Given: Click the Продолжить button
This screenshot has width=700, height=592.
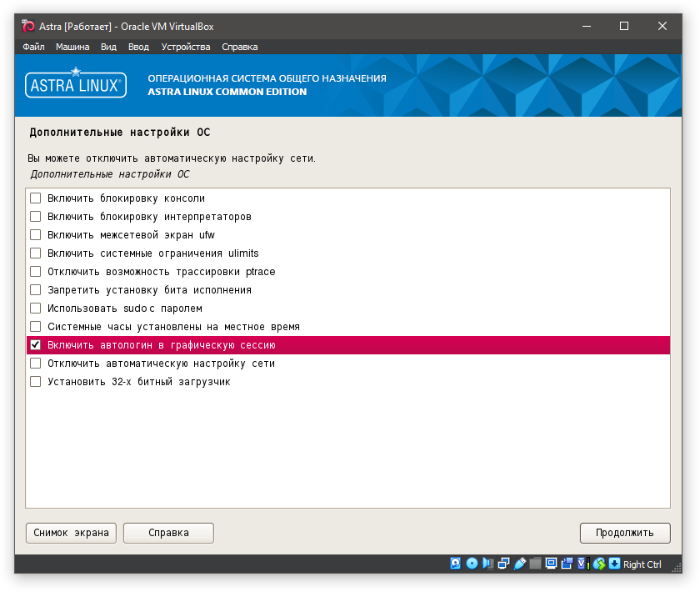Looking at the screenshot, I should pos(624,533).
